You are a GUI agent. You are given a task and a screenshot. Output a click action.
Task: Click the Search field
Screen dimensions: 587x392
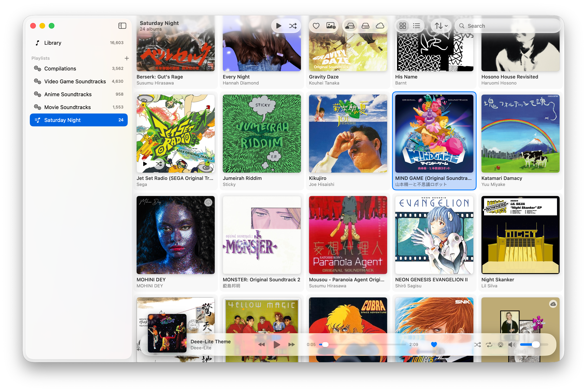tap(508, 26)
